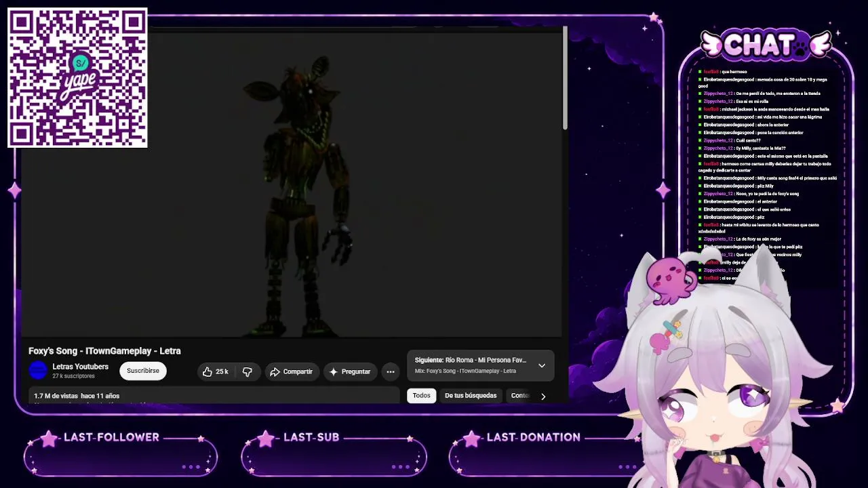The height and width of the screenshot is (488, 868).
Task: Share the video with Compartir
Action: tap(291, 371)
